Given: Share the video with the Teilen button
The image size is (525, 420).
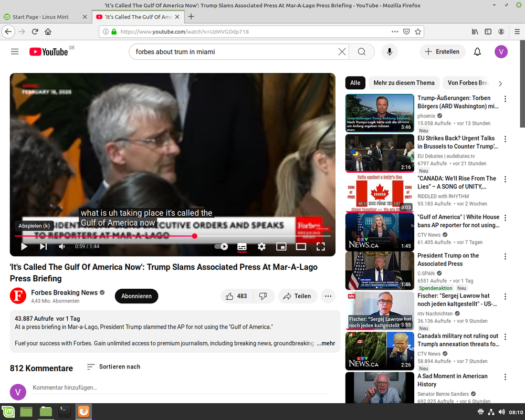Looking at the screenshot, I should pyautogui.click(x=297, y=296).
